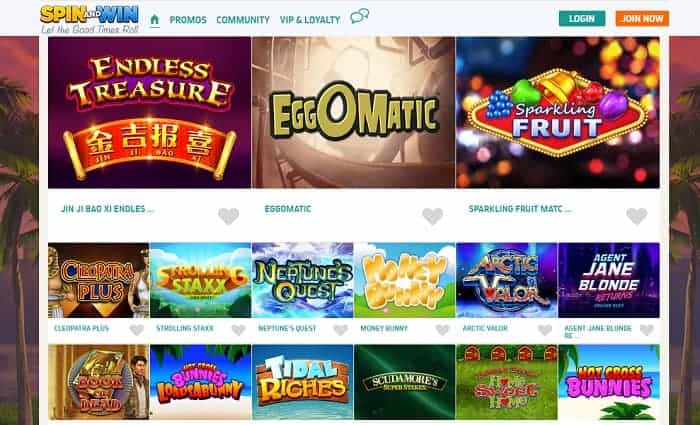Toggle the Eggomatic favorite heart
This screenshot has height=425, width=700.
click(x=433, y=217)
